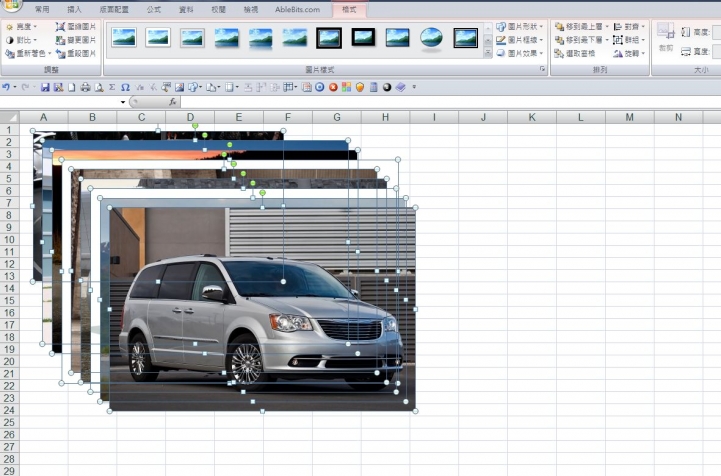Click the Select All corner button
The image size is (721, 476).
pyautogui.click(x=9, y=117)
